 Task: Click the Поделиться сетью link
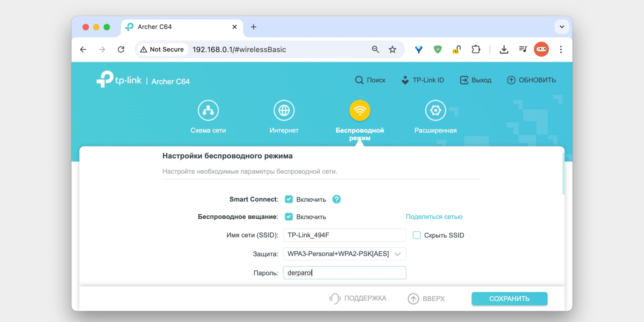[434, 217]
